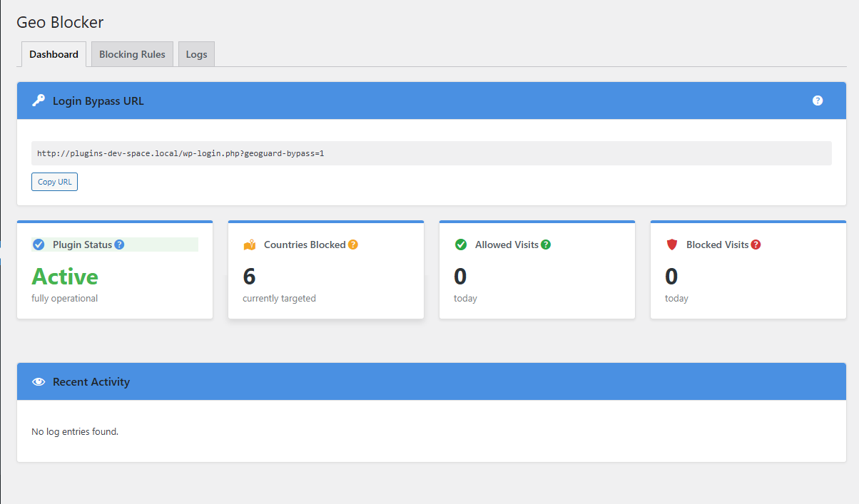This screenshot has height=504, width=859.
Task: Open the Dashboard tab
Action: [x=54, y=54]
